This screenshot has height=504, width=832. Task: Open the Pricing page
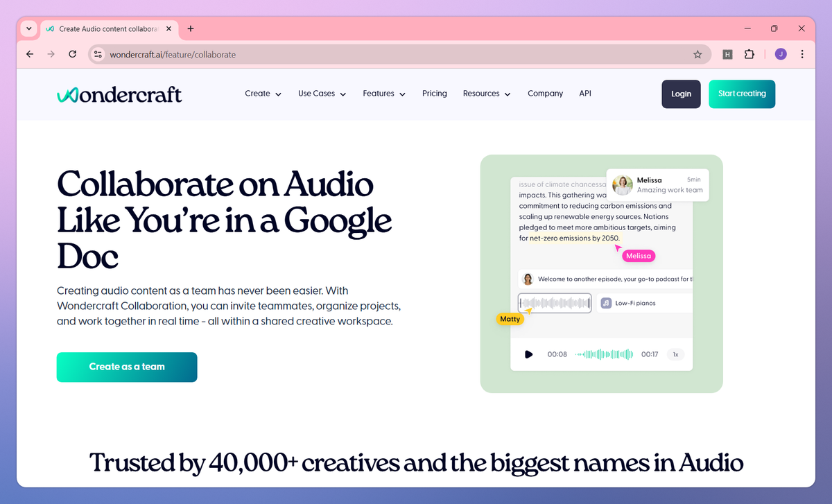tap(435, 94)
